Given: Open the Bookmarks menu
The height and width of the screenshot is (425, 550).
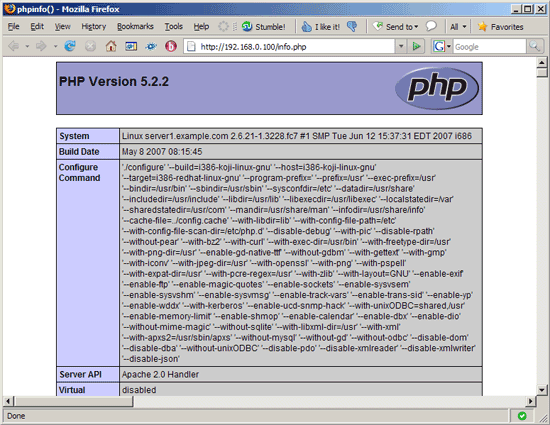Looking at the screenshot, I should coord(135,27).
